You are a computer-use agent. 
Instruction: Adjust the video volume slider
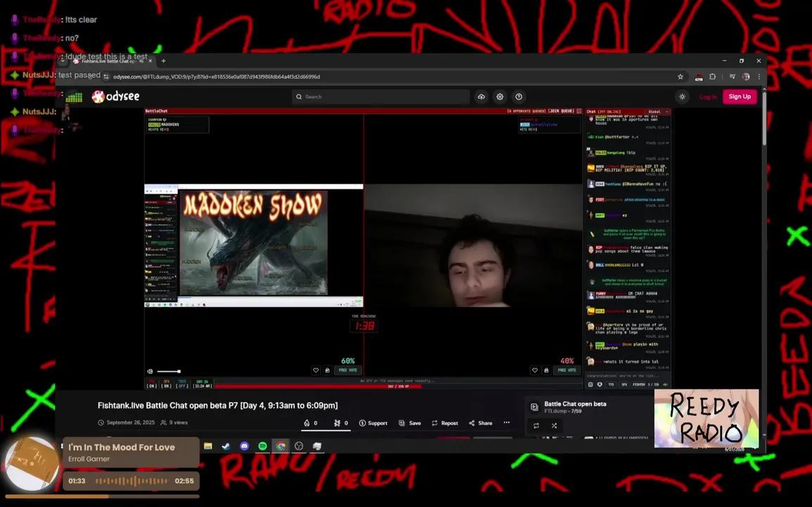(169, 371)
